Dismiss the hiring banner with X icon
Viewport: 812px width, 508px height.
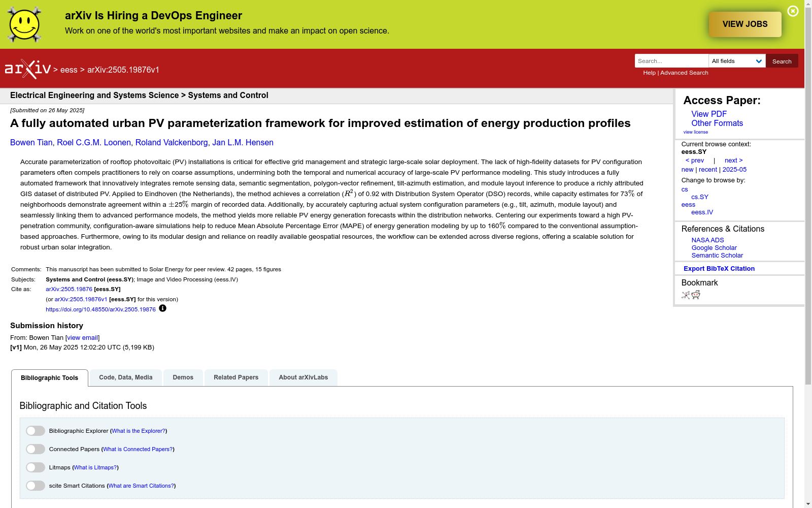pyautogui.click(x=793, y=11)
